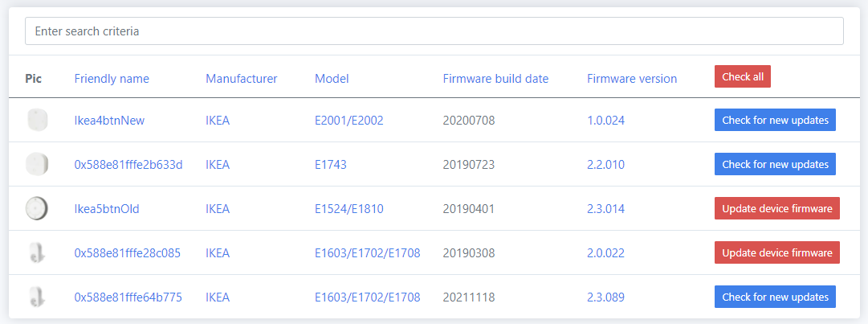The height and width of the screenshot is (324, 868).
Task: Update firmware for 0x588e81fffe28c085
Action: click(x=776, y=252)
